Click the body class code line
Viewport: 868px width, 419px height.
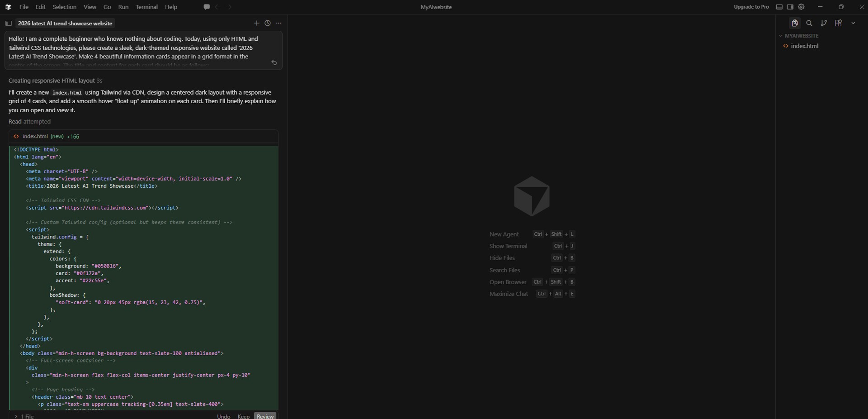coord(122,353)
